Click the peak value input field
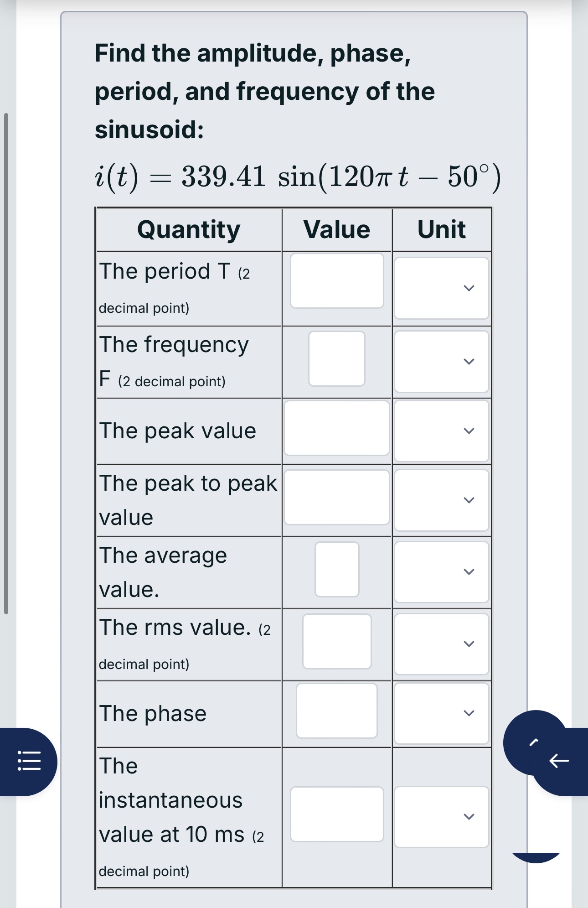This screenshot has height=908, width=588. [x=336, y=428]
